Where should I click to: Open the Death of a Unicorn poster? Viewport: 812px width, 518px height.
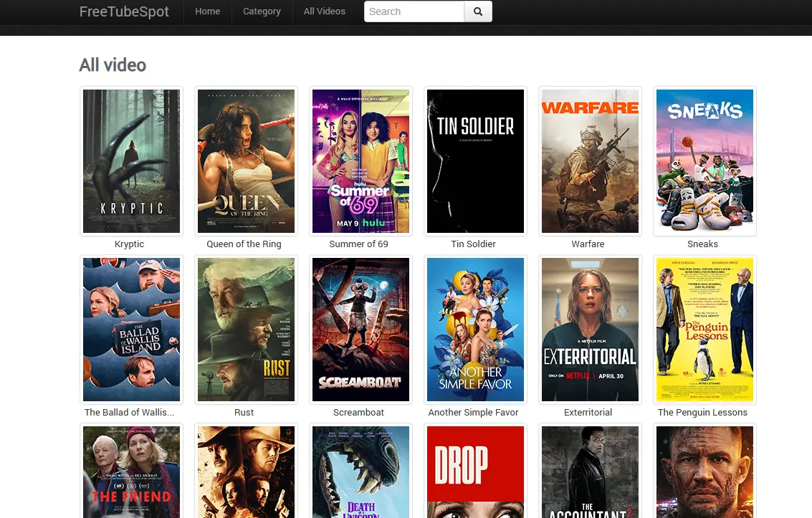[x=361, y=472]
